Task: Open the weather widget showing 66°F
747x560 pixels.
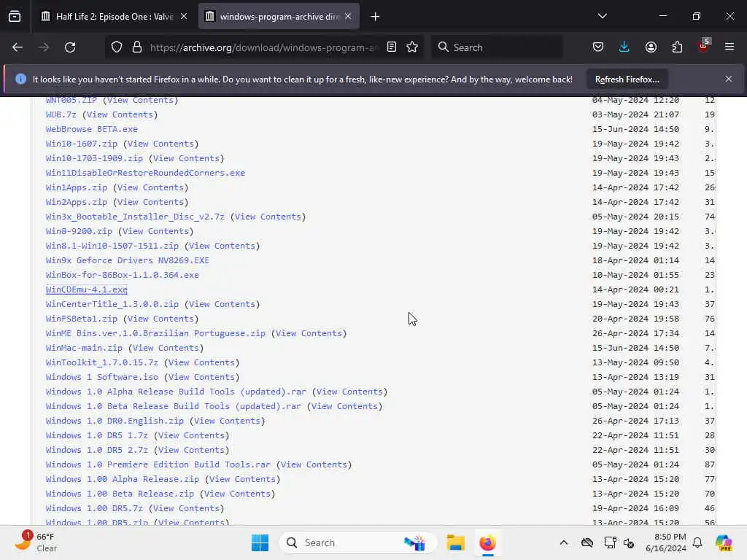Action: coord(36,542)
